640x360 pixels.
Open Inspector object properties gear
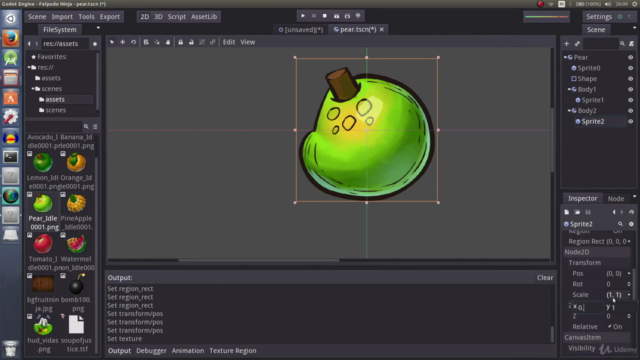pyautogui.click(x=631, y=224)
